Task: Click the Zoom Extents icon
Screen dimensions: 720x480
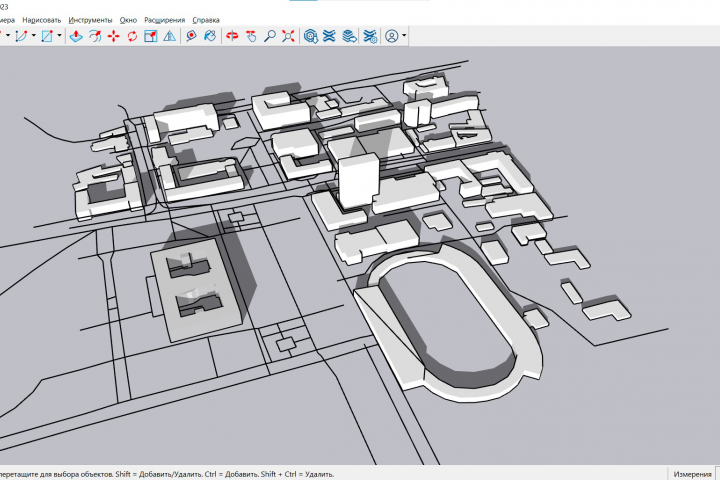Action: [288, 36]
